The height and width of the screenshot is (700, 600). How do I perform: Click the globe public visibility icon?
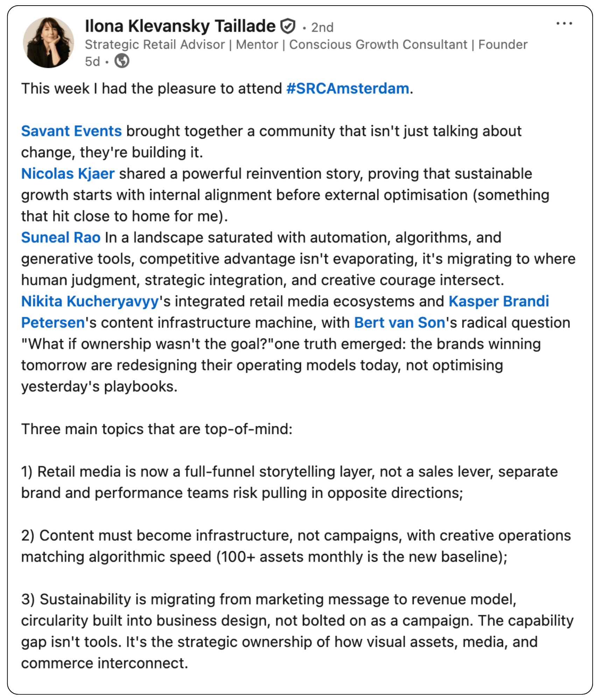pos(122,61)
